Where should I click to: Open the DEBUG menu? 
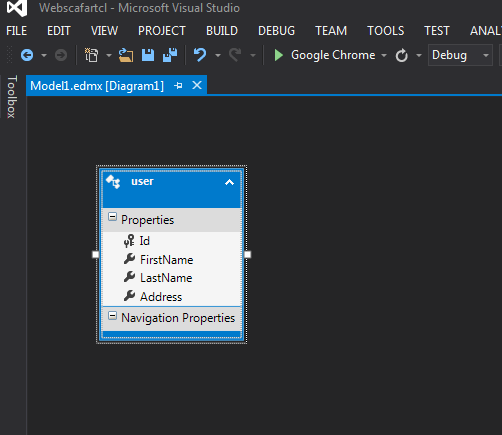pyautogui.click(x=276, y=31)
